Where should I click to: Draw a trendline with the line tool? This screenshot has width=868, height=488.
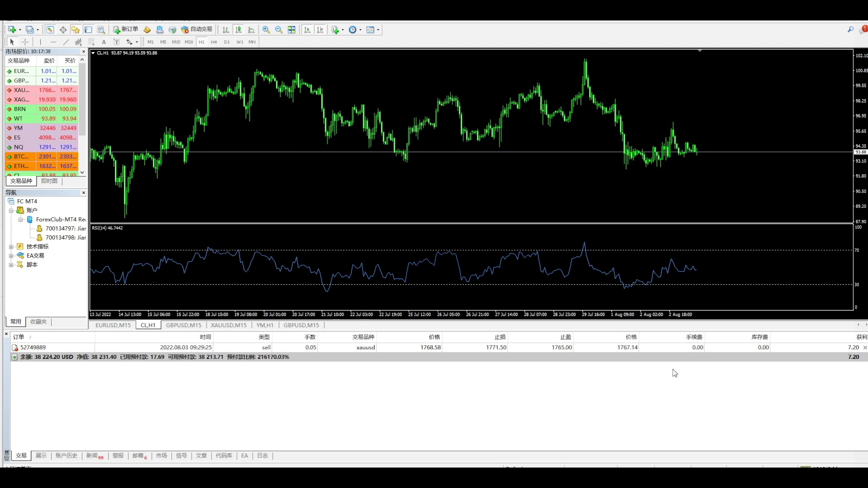[x=66, y=42]
